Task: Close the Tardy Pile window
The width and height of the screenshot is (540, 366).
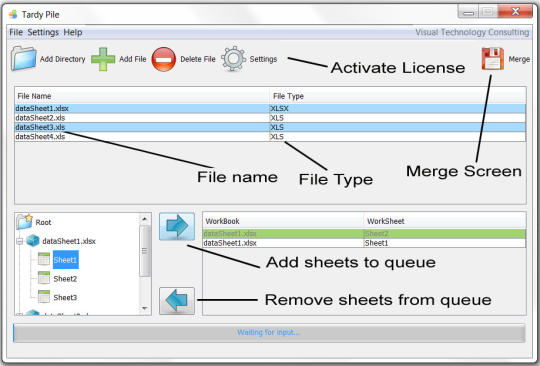Action: point(516,12)
